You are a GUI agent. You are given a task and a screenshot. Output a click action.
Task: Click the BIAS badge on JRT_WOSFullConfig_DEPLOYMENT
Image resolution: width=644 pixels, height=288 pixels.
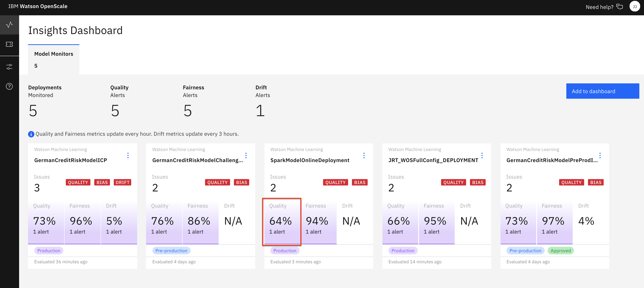(478, 182)
